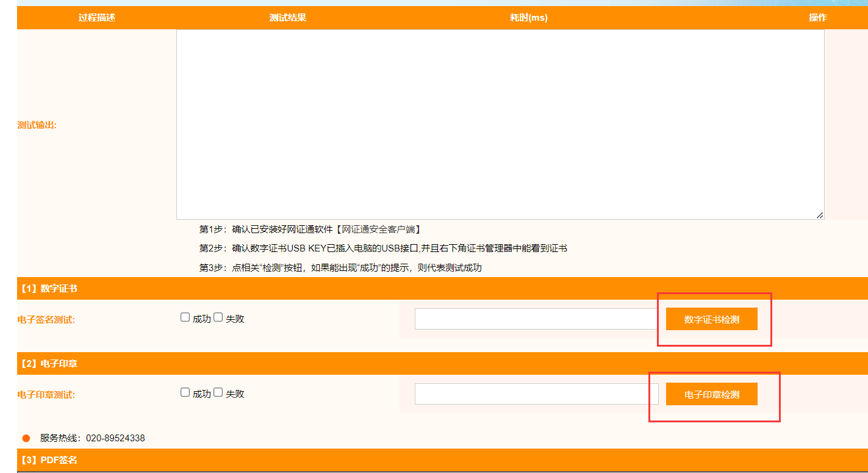Click the input field beside 电子印章检测
Screen dimensions: 868x473
point(536,394)
